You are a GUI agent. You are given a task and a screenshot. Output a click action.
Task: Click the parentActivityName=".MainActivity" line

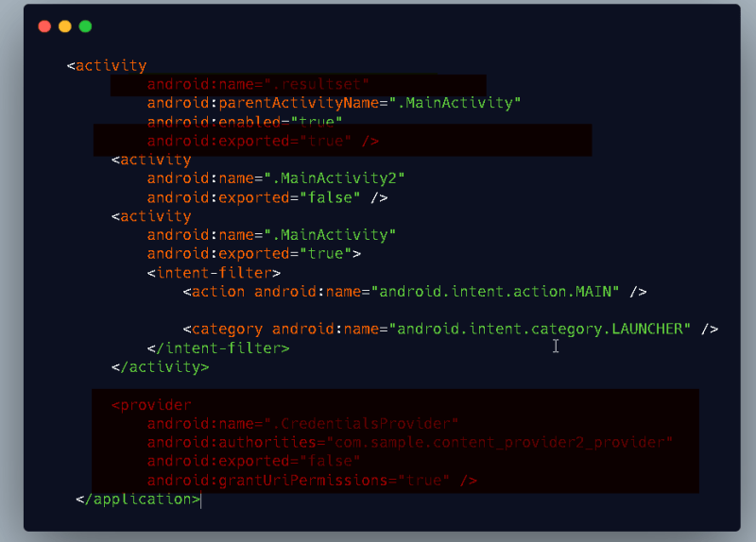tap(334, 103)
